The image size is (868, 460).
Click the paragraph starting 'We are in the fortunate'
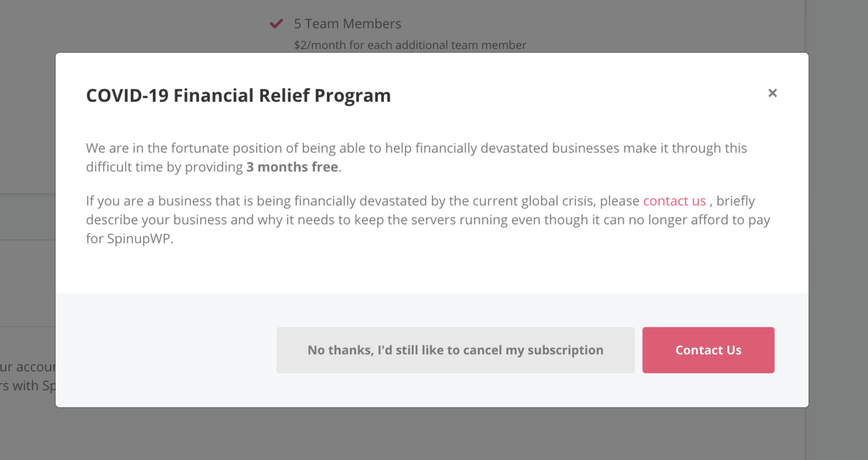click(417, 158)
